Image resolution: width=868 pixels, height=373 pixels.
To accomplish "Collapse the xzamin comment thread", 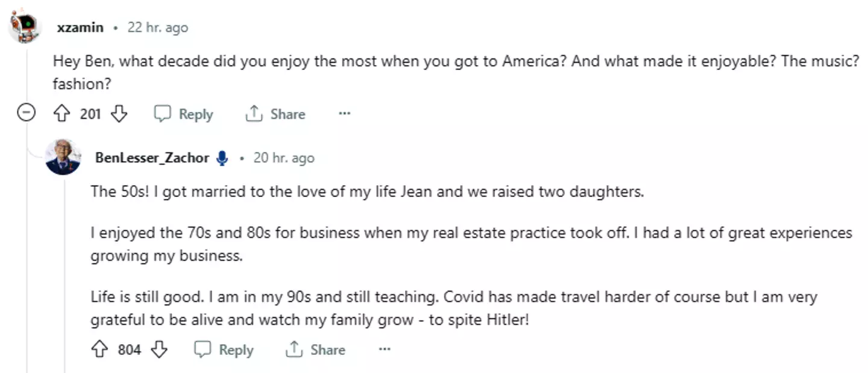I will tap(26, 113).
